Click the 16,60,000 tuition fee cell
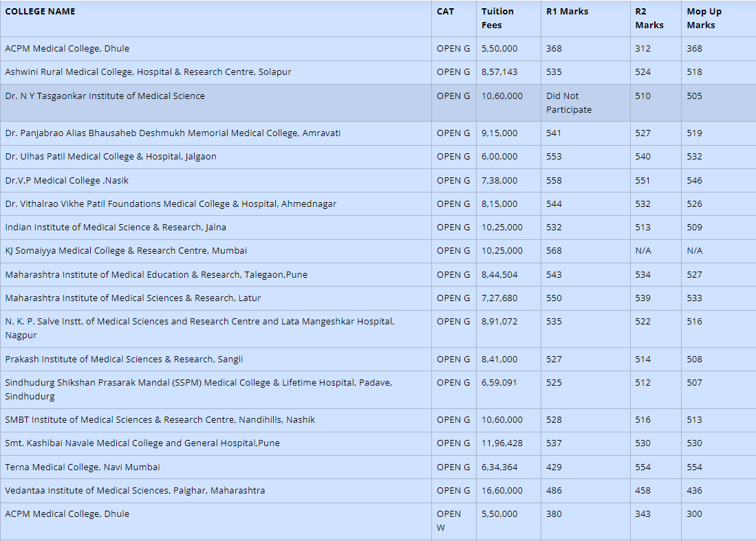The height and width of the screenshot is (541, 756). coord(501,491)
